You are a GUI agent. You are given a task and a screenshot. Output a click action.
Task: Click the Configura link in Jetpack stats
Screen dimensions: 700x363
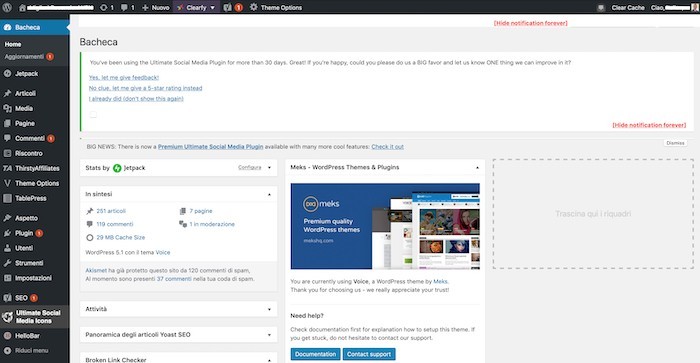(250, 167)
